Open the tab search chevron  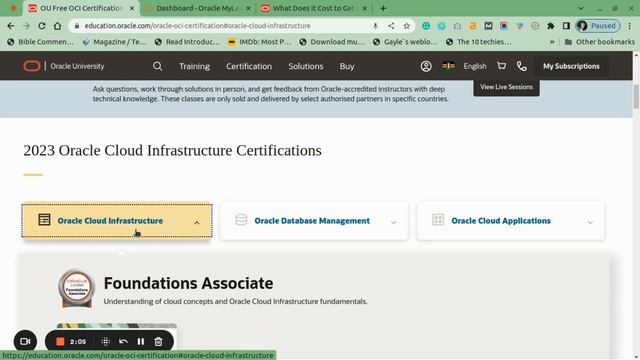tap(581, 8)
